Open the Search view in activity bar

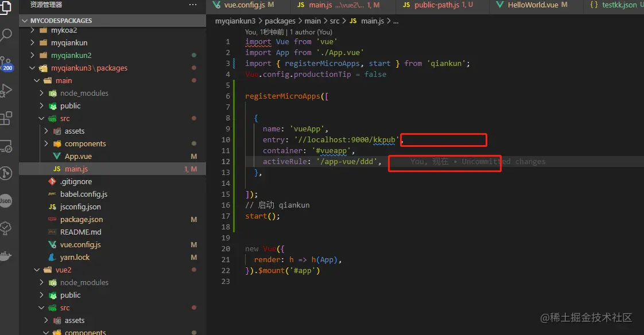click(6, 34)
